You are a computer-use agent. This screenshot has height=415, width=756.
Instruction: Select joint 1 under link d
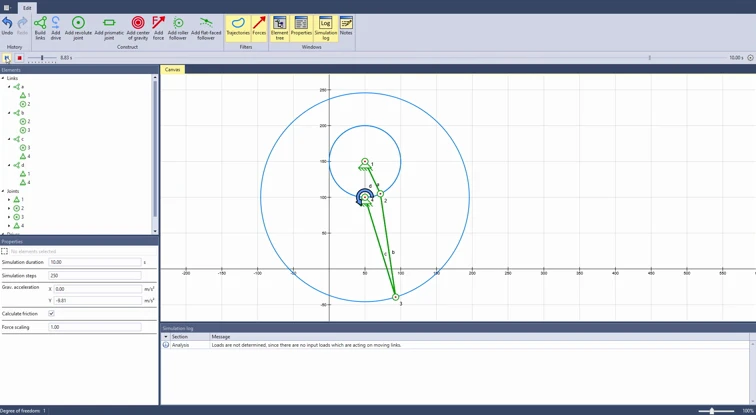25,174
